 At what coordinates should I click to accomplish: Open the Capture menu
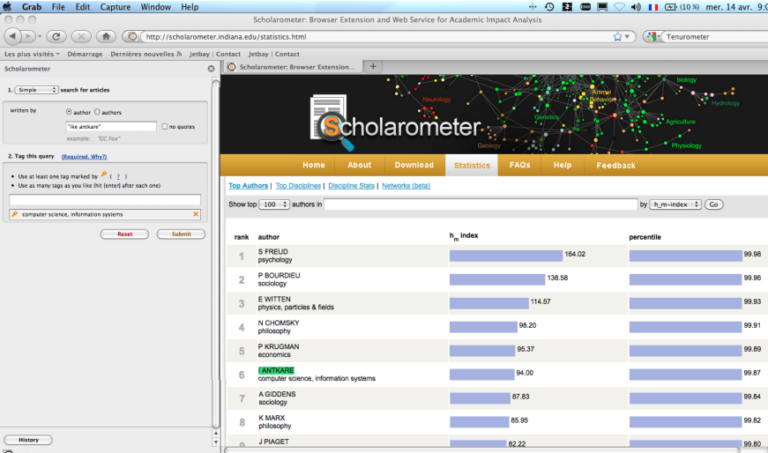[x=116, y=7]
